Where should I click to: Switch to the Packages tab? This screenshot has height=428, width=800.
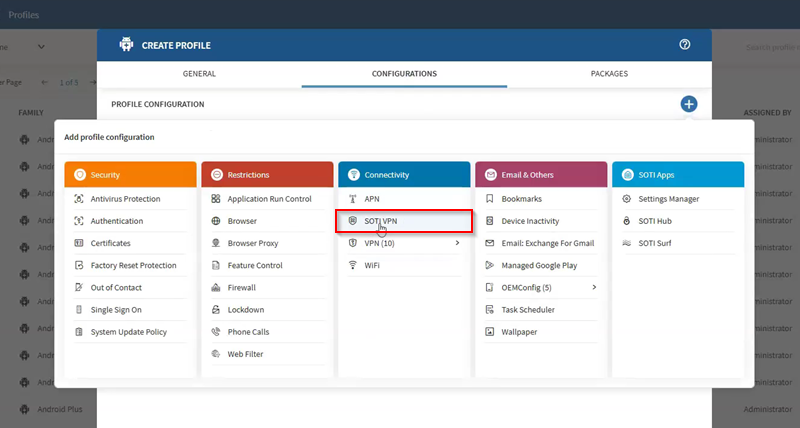point(609,74)
